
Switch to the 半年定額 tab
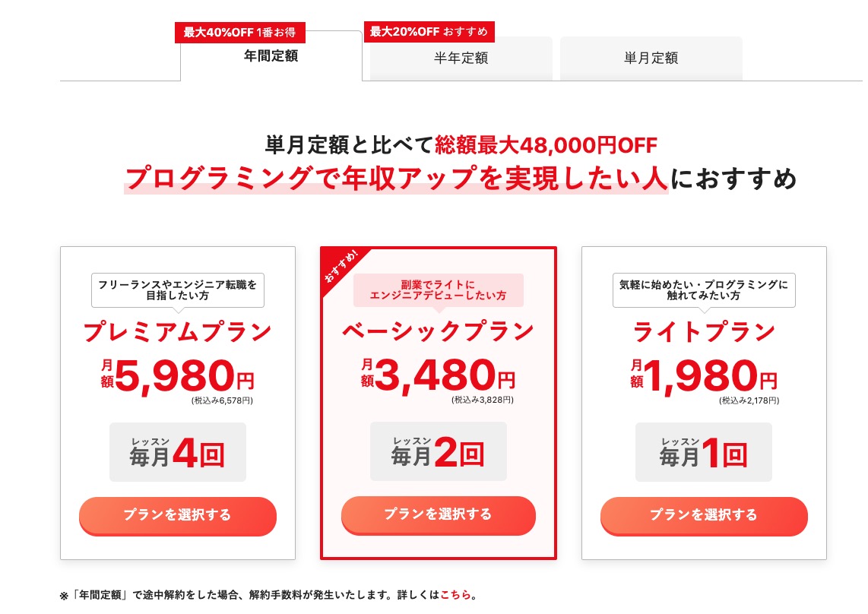tap(461, 59)
